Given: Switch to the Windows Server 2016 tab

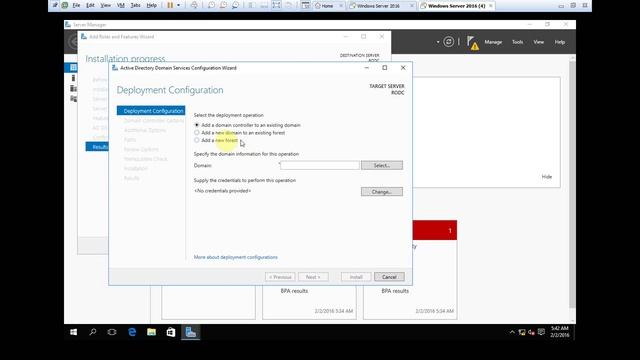Looking at the screenshot, I should (x=378, y=6).
